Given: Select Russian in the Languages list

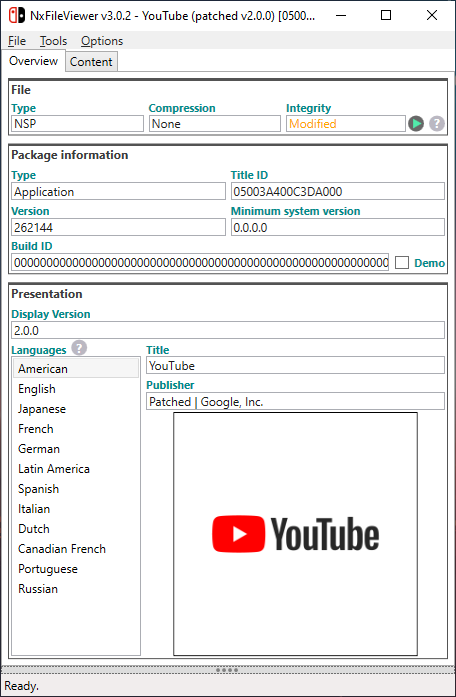Looking at the screenshot, I should click(76, 589).
